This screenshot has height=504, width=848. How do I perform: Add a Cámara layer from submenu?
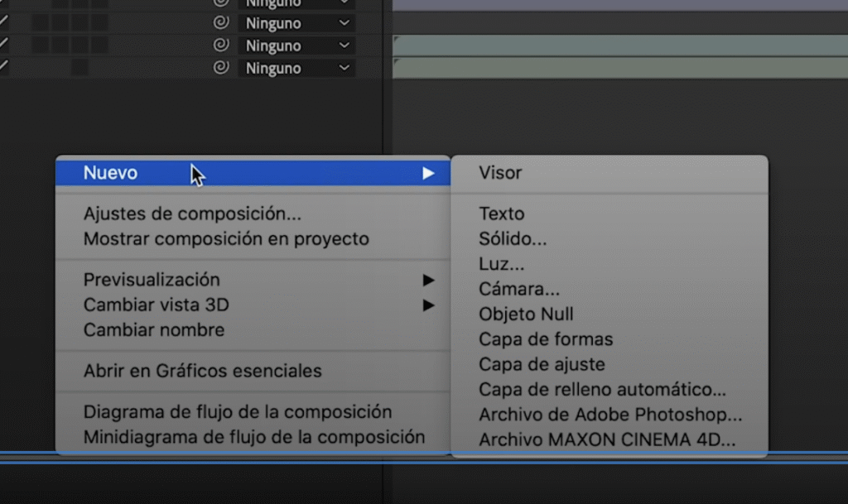(x=519, y=289)
